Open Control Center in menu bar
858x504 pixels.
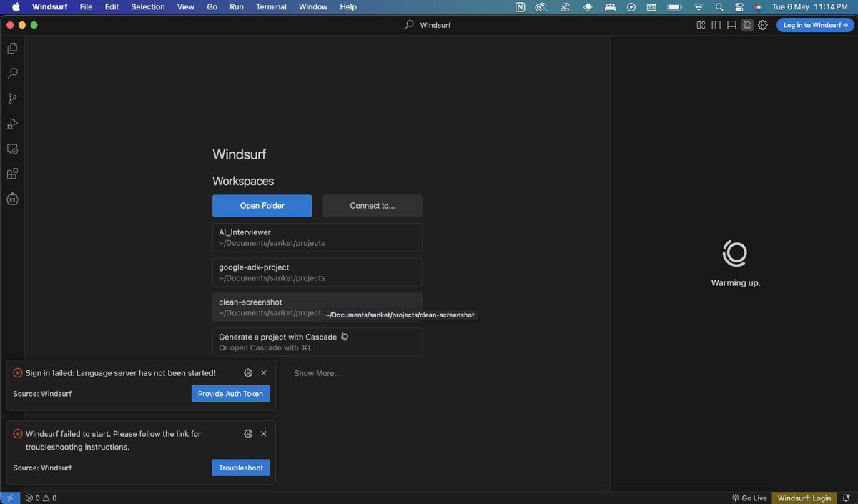pos(739,7)
